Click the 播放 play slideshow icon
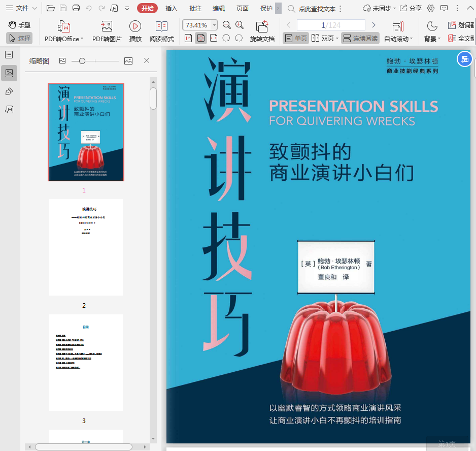This screenshot has height=451, width=476. [x=135, y=27]
